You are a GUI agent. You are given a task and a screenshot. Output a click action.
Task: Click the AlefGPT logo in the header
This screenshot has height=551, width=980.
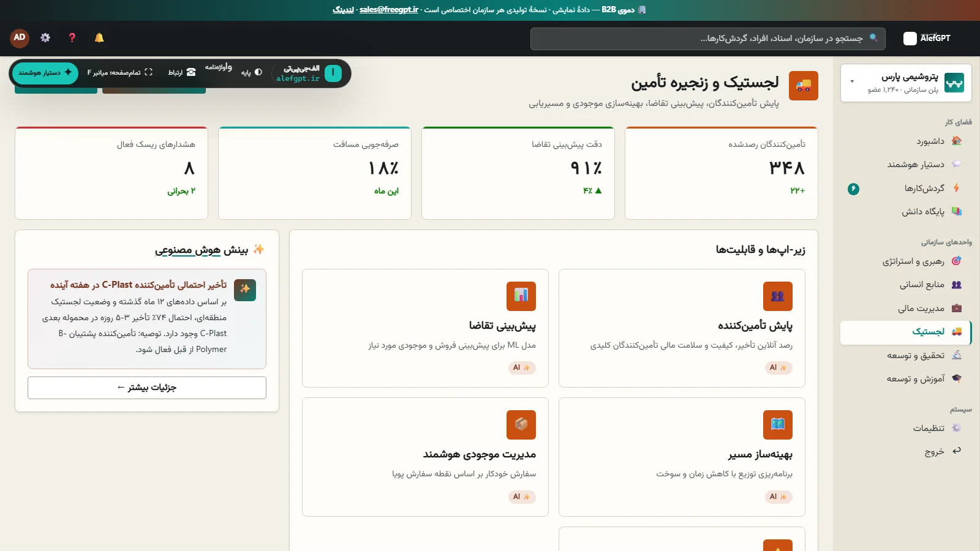[x=927, y=38]
